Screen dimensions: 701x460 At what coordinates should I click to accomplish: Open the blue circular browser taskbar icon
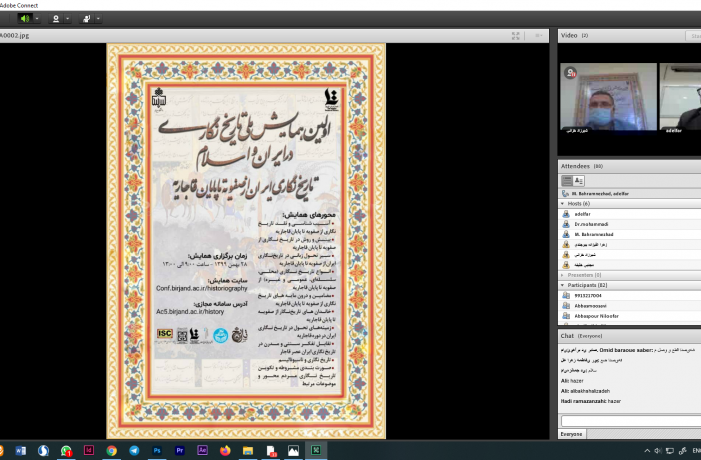tap(43, 451)
